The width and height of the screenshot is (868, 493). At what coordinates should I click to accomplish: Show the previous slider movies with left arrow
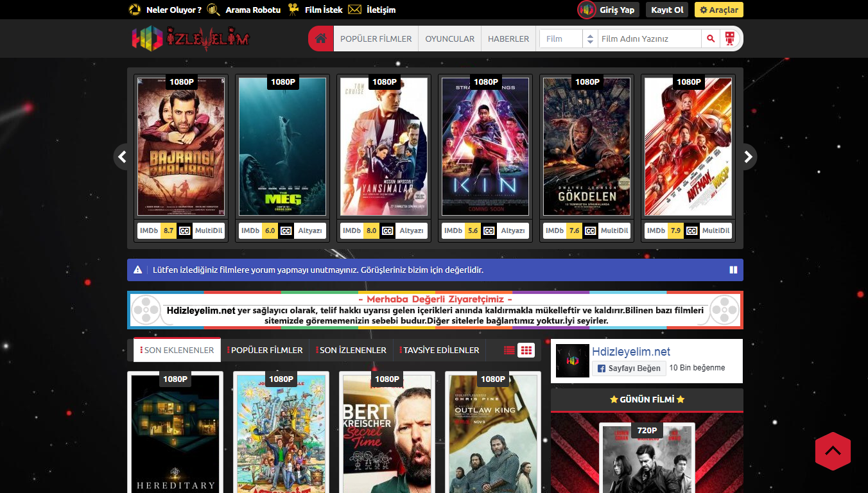tap(122, 157)
